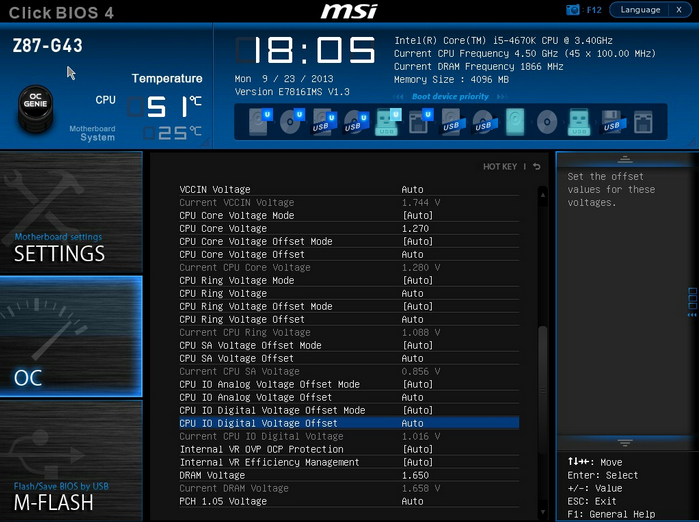Click the Current DRAM Voltage row
700x522 pixels.
(x=349, y=488)
